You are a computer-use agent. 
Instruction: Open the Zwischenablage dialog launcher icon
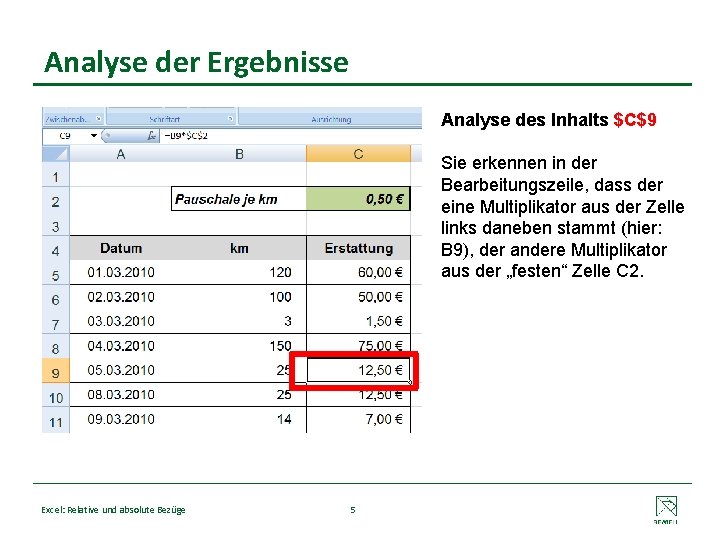click(x=98, y=119)
